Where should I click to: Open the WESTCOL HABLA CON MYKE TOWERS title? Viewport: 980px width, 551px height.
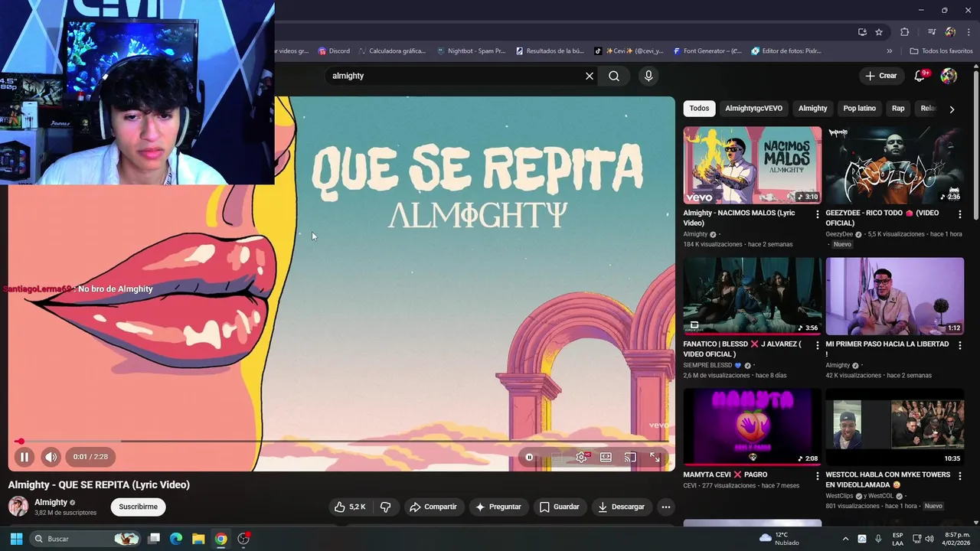[887, 480]
